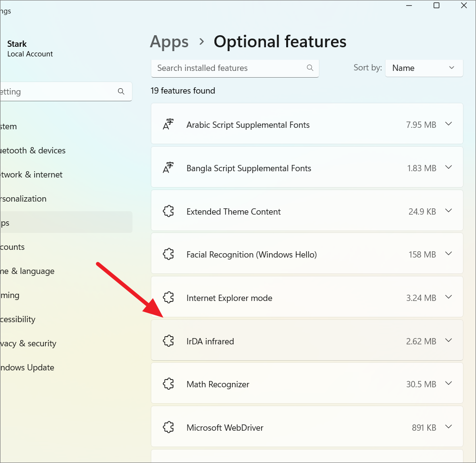476x463 pixels.
Task: Click the magnifier in Search installed features
Action: [x=310, y=68]
